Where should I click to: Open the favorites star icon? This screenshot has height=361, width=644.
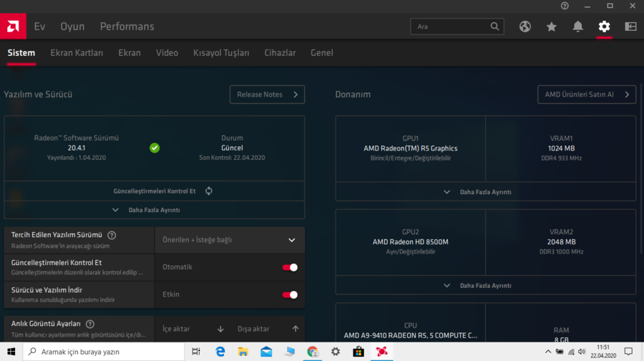551,27
